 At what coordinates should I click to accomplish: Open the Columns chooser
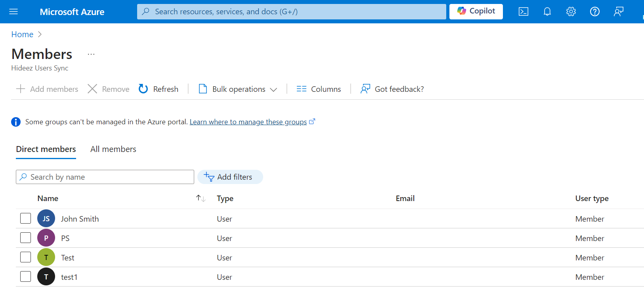[319, 89]
